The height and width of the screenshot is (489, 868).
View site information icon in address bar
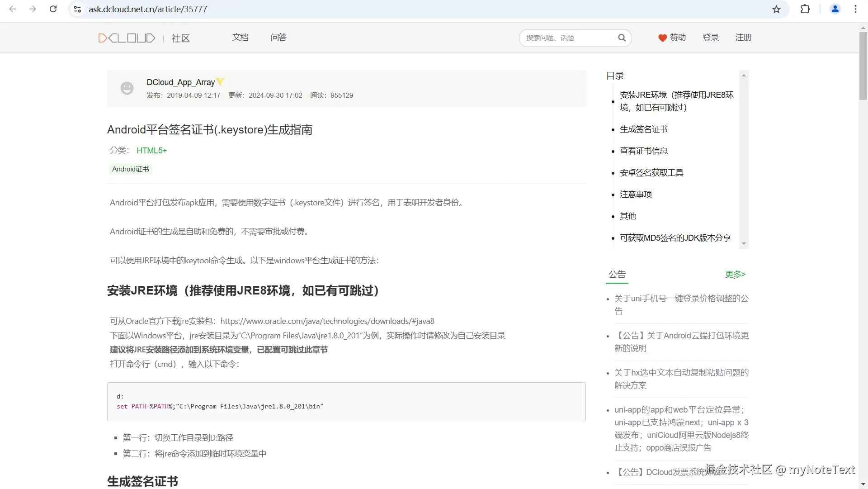click(x=78, y=9)
